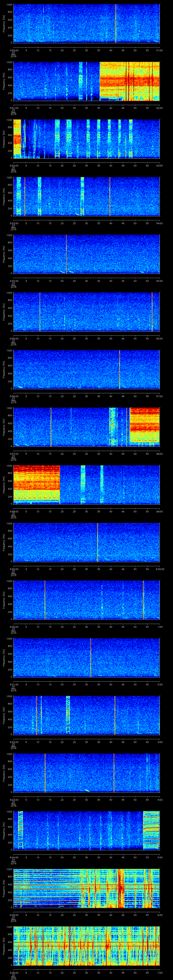Click the '6:06:00' start time label

pyautogui.click(x=14, y=972)
